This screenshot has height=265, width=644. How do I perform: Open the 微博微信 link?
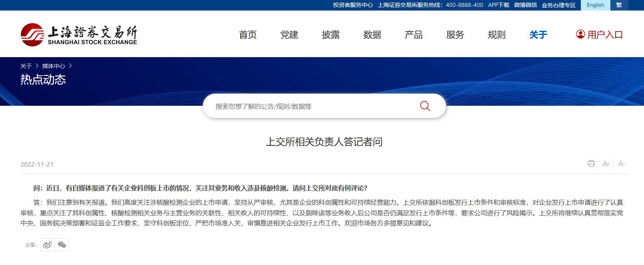click(x=525, y=5)
